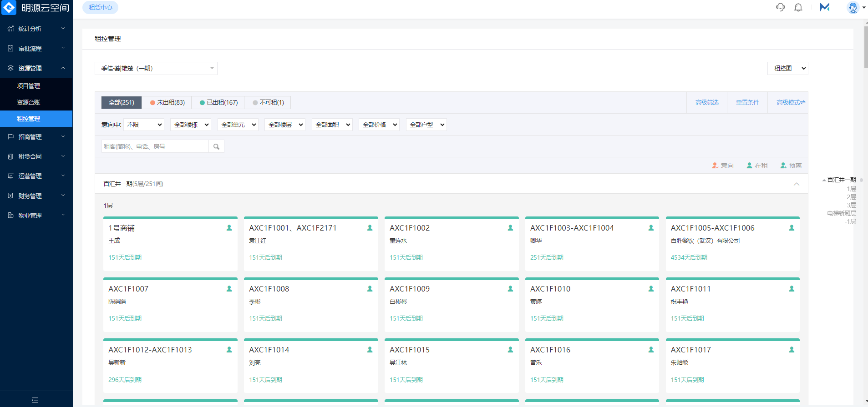Open the 全部价格 dropdown
Screen dimensions: 868x407
(379, 125)
